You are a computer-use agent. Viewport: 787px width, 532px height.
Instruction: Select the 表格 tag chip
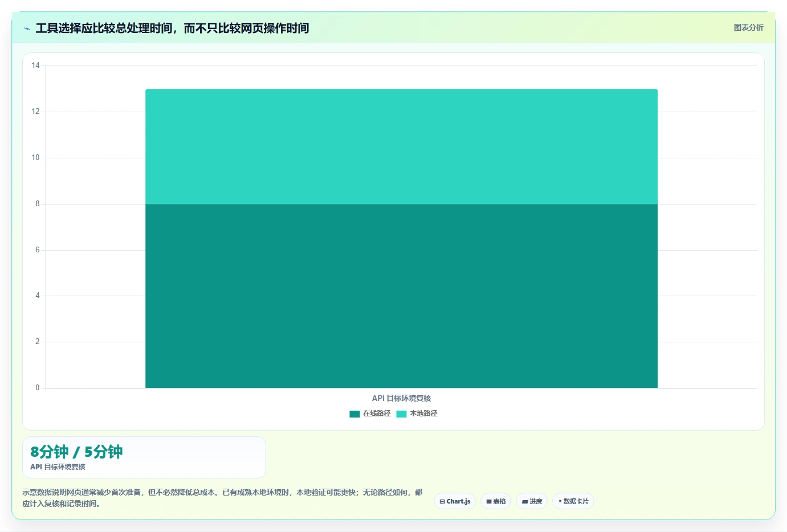coord(496,501)
